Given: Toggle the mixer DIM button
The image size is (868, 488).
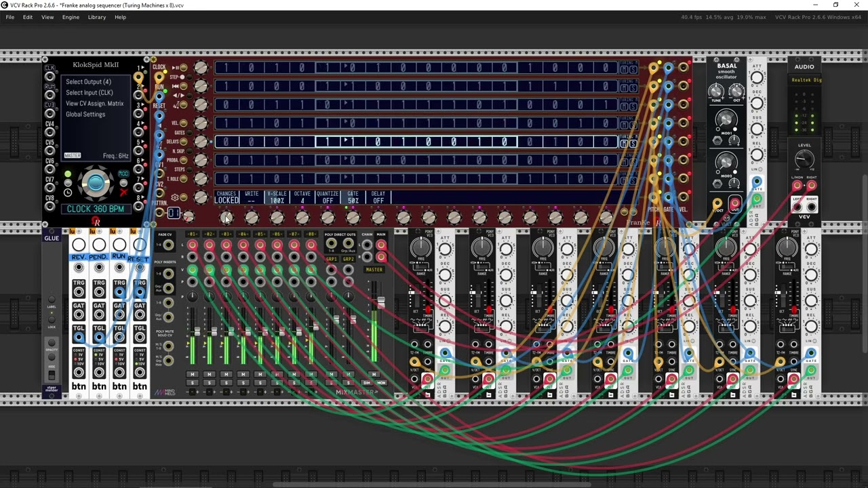Looking at the screenshot, I should (366, 383).
